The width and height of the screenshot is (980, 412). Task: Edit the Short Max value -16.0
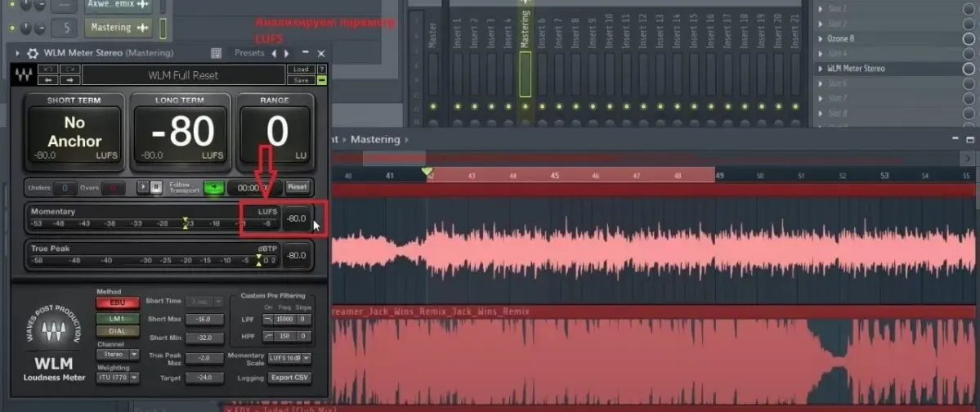(x=204, y=319)
